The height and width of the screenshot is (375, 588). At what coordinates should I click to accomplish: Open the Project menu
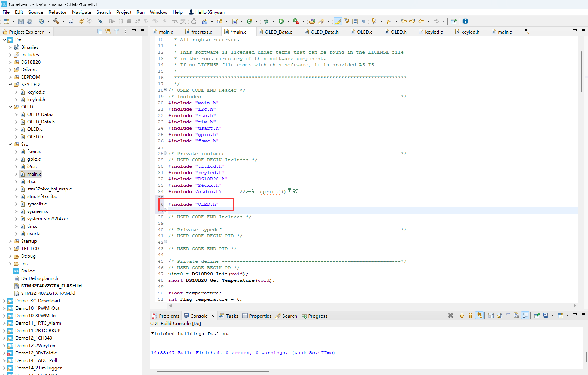point(124,12)
